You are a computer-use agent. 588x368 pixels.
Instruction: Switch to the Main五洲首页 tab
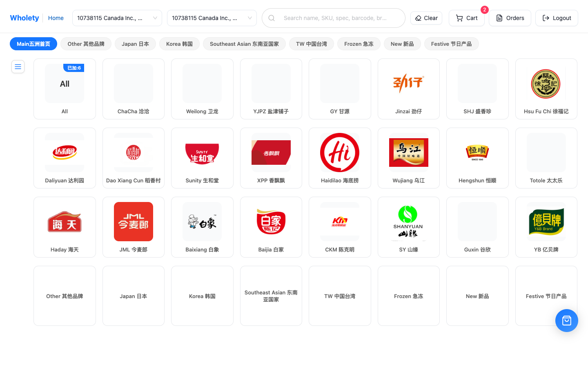33,44
